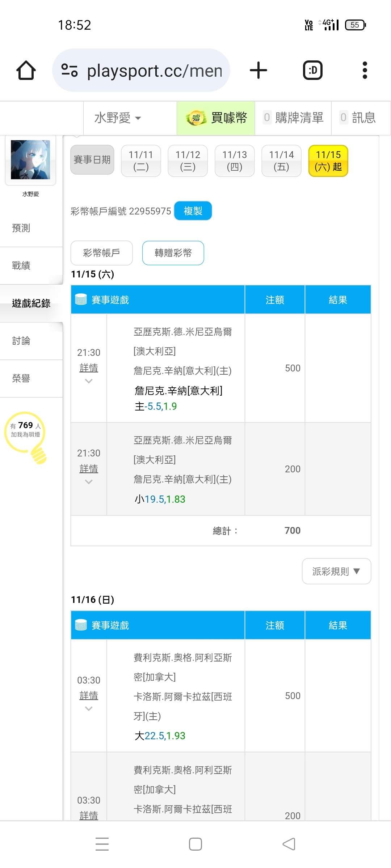Tap the site info icon in address bar
391x868 pixels.
[69, 70]
